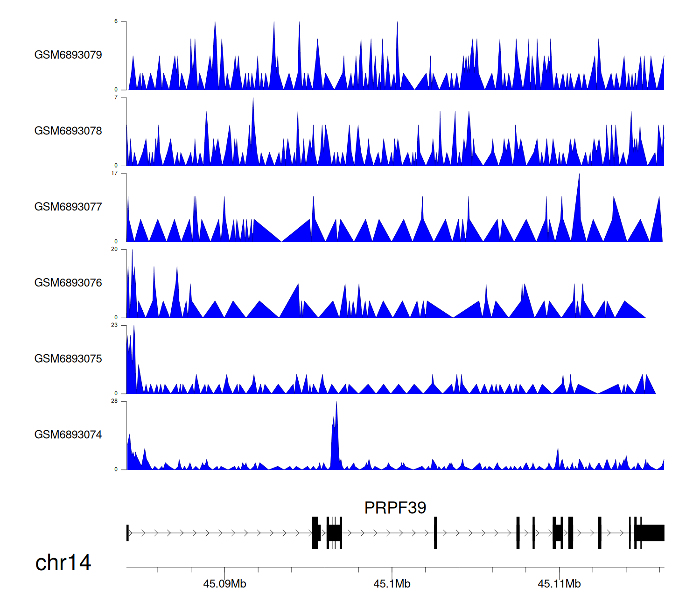Click the chr14 chromosome label

click(x=63, y=563)
